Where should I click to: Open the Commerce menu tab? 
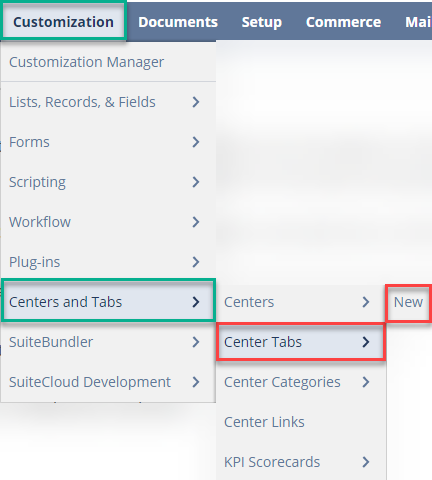[343, 22]
